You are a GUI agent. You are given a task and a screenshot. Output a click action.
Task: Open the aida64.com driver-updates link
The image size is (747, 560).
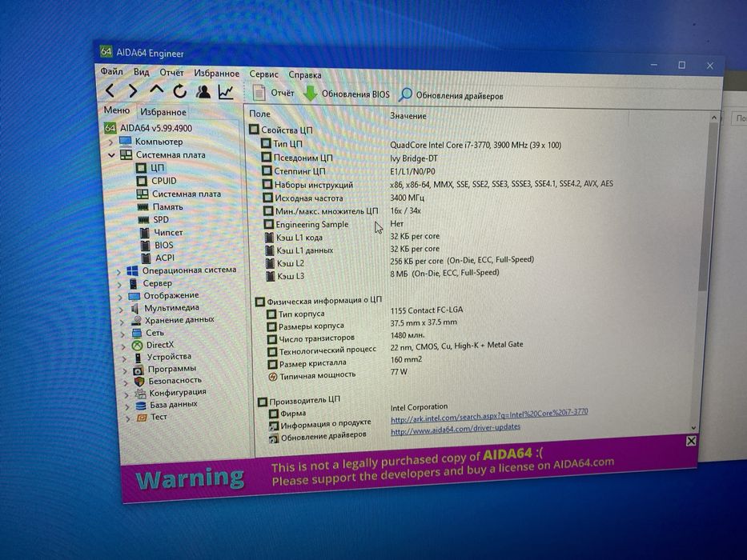tap(456, 430)
